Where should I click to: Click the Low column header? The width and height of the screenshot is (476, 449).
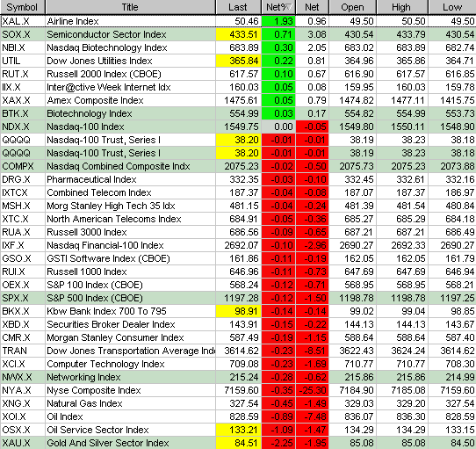click(452, 7)
